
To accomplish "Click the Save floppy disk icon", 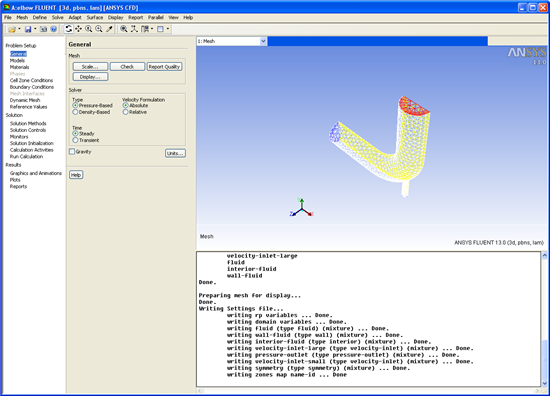I will tap(28, 29).
